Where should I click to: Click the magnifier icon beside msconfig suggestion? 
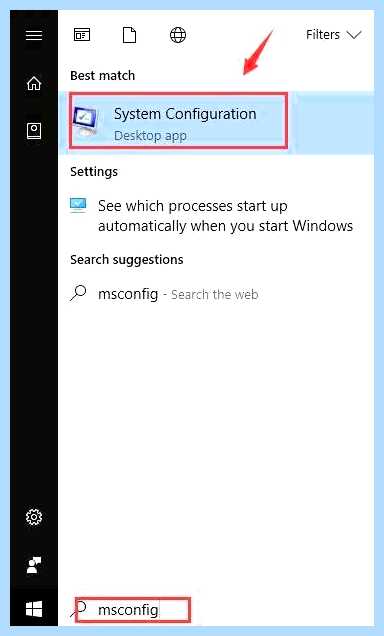pos(78,293)
